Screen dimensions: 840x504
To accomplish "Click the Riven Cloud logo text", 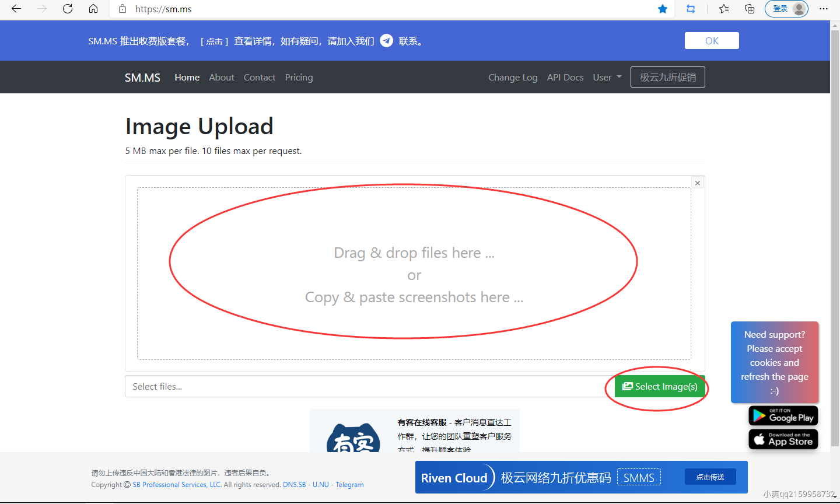I will coord(454,478).
